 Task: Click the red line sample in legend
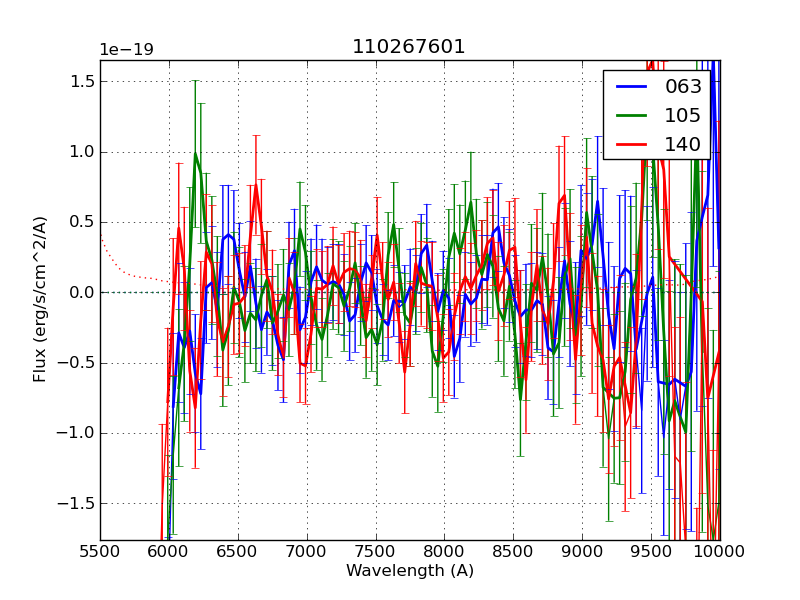click(x=630, y=144)
